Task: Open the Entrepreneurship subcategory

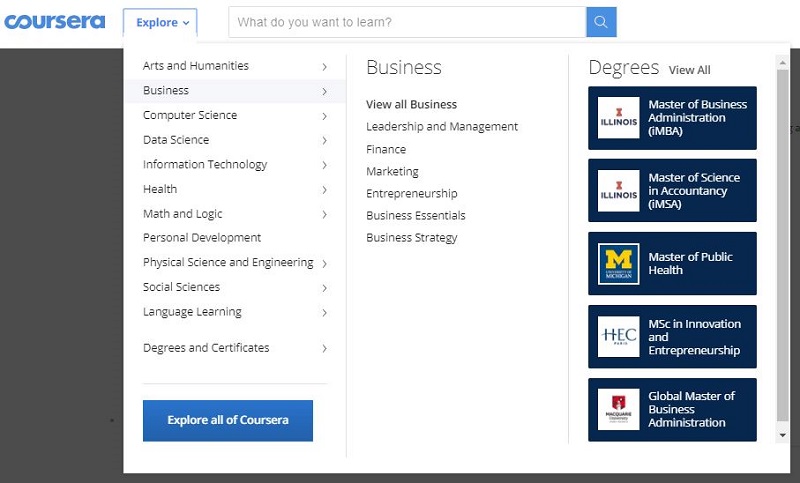Action: 412,193
